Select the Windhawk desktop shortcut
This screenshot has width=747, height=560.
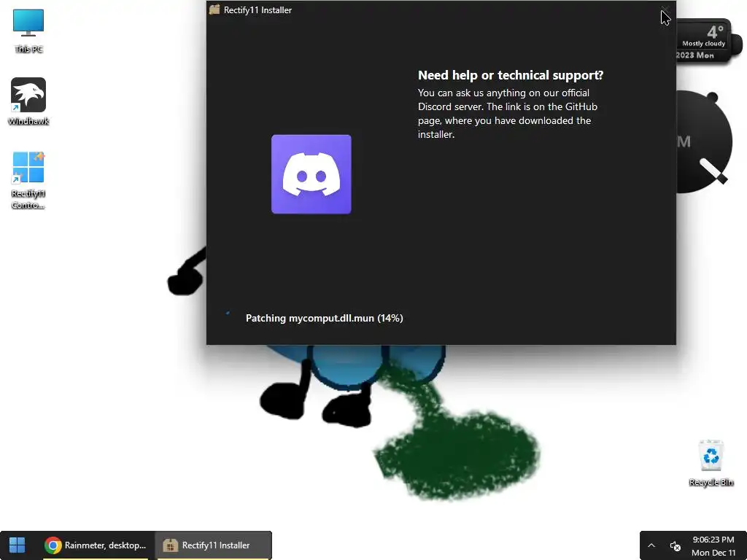pos(28,101)
